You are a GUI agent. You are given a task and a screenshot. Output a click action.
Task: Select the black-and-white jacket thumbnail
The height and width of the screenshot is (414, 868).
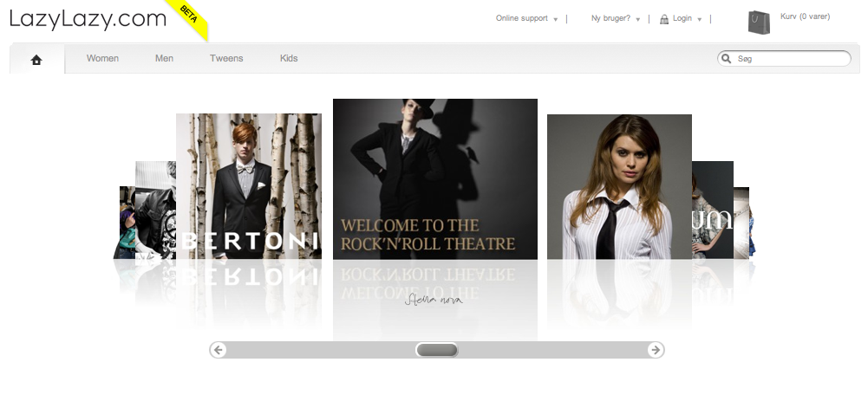[x=155, y=210]
